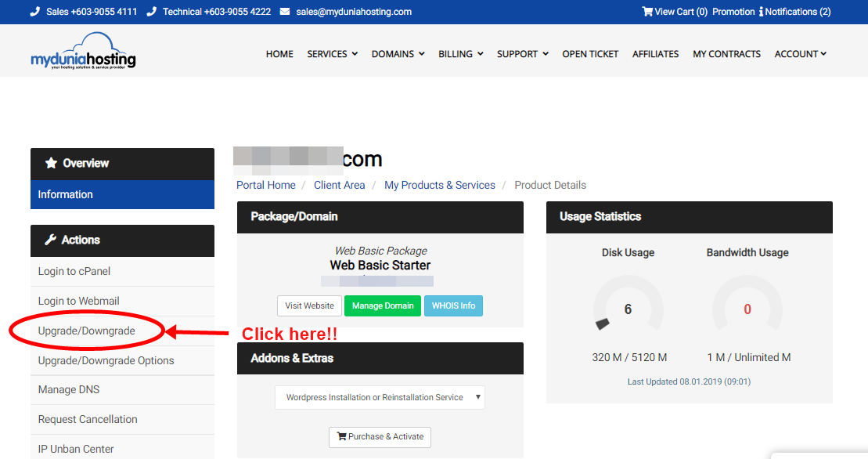
Task: Expand the Services dropdown menu
Action: [332, 54]
